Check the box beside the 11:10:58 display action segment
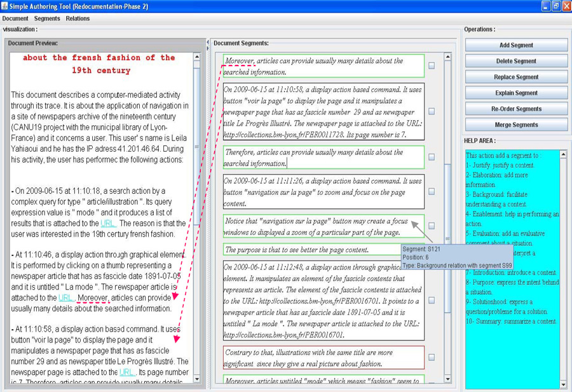Screen dimensions: 572x392 [432, 111]
